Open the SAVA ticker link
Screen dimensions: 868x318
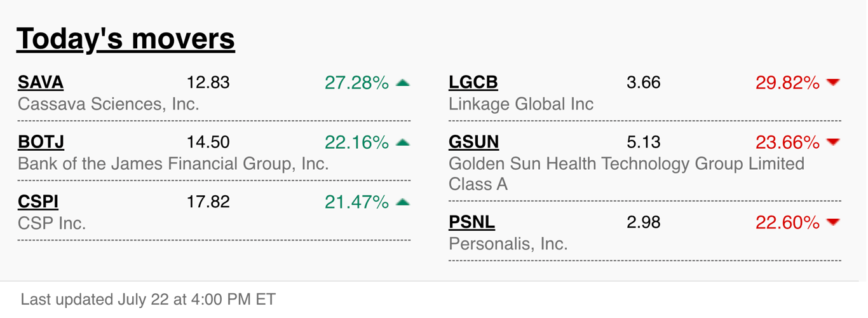coord(41,83)
